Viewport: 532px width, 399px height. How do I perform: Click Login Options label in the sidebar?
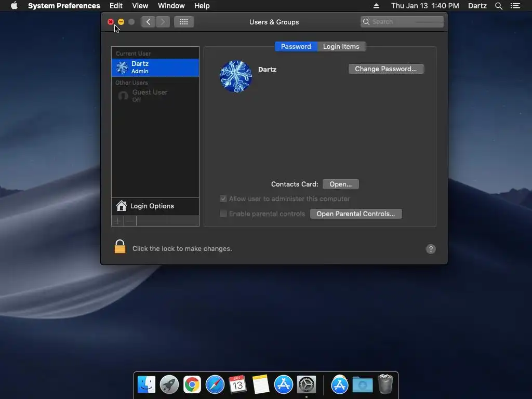tap(152, 206)
